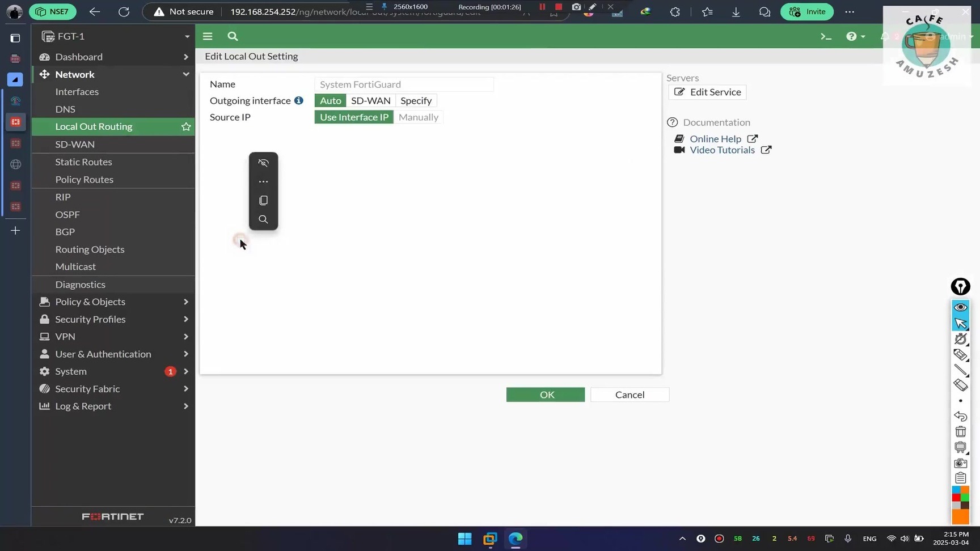Screen dimensions: 980x551
Task: Select the line drawing annotation tool
Action: click(960, 370)
